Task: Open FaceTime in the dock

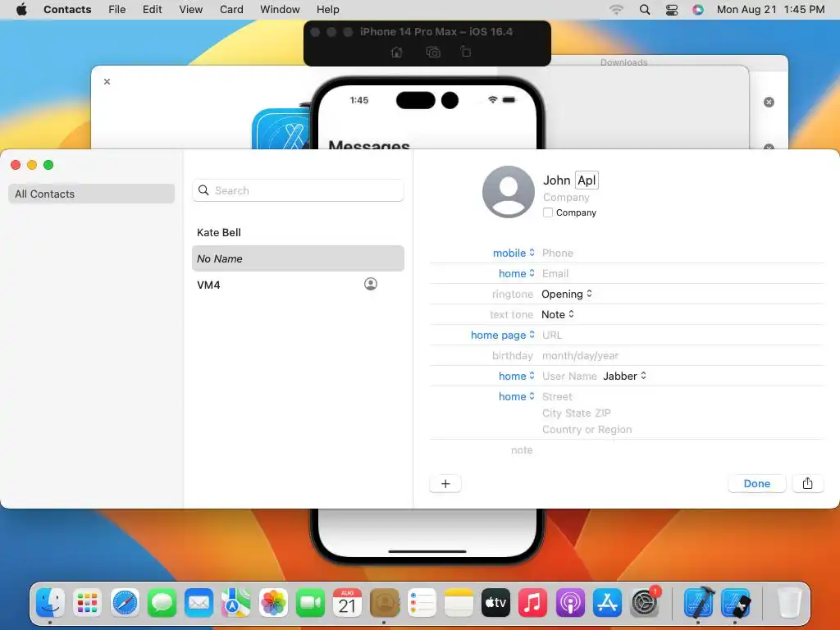Action: (310, 603)
